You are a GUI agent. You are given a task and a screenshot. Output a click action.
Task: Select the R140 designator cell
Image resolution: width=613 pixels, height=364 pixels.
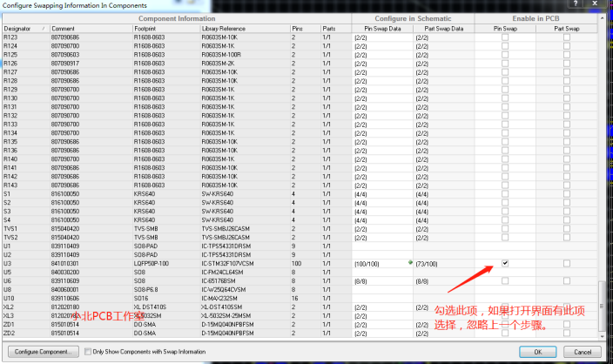(26, 159)
